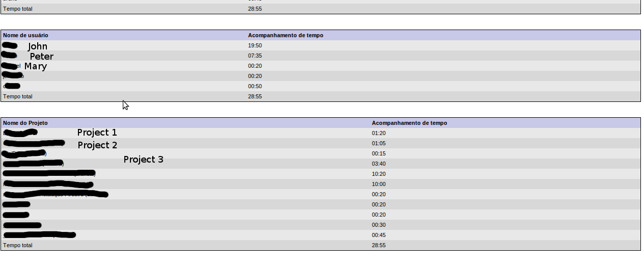644x263 pixels.
Task: Click the 00:45 project time entry
Action: click(x=379, y=235)
